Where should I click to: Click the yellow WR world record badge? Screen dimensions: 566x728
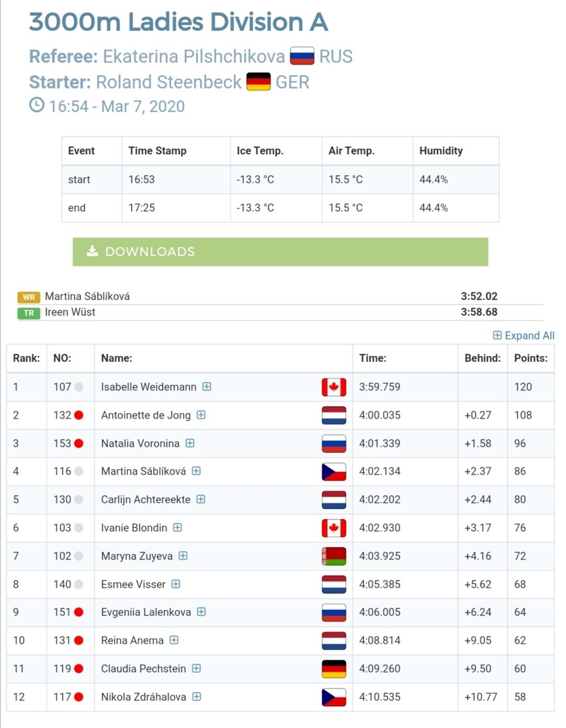pos(29,297)
